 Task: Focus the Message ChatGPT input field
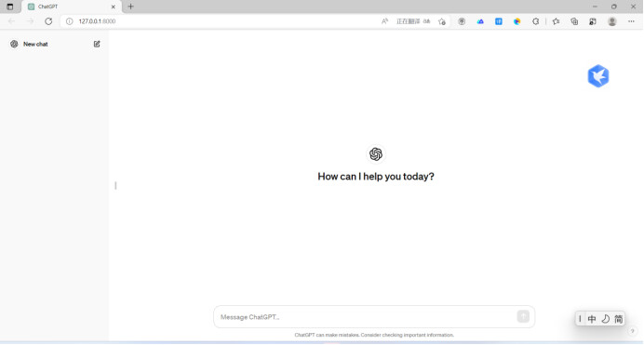point(374,317)
